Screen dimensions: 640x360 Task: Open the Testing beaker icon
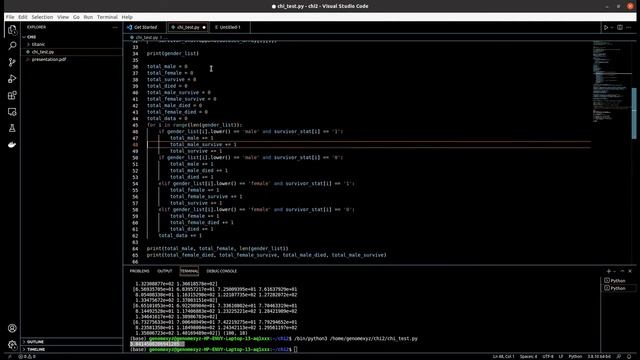12,128
